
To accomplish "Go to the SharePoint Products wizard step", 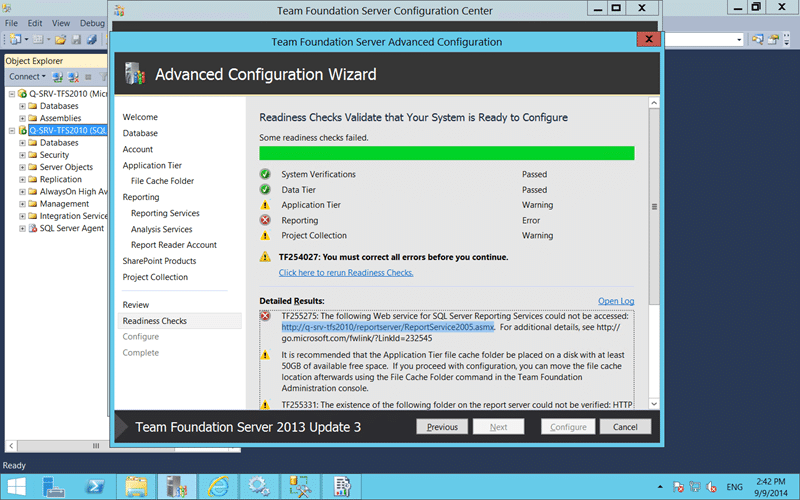I will [x=159, y=261].
